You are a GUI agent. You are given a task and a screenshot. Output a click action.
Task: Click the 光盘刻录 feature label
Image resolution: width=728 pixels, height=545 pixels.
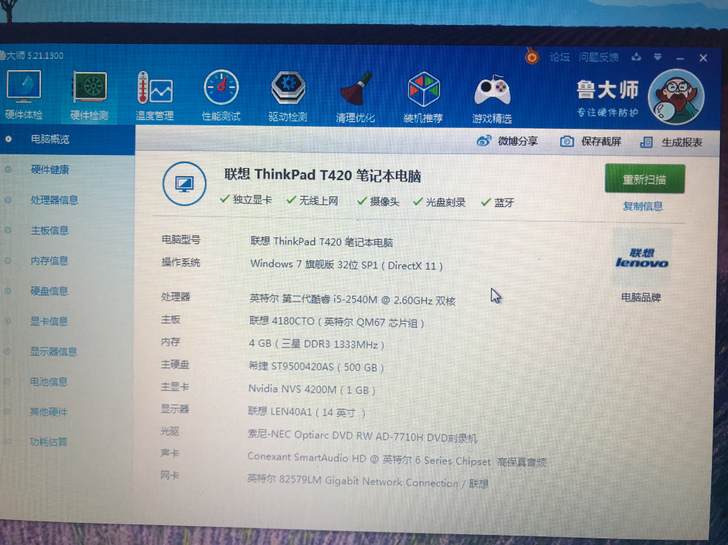click(x=445, y=202)
